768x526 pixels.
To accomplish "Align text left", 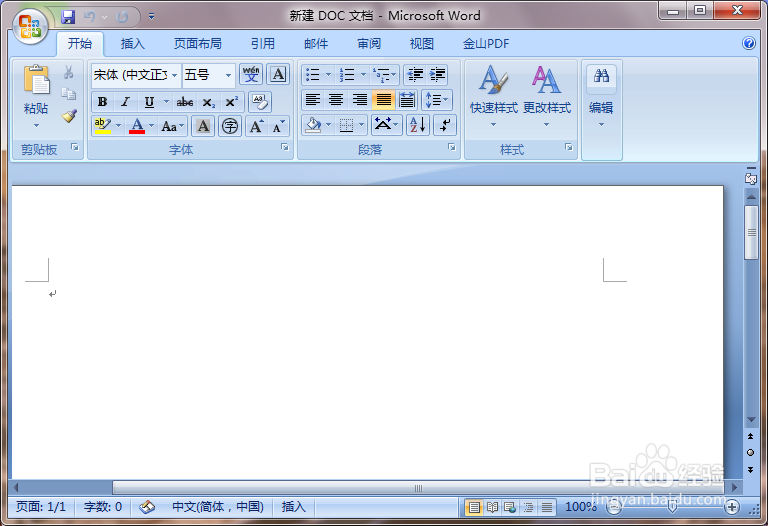I will click(312, 100).
